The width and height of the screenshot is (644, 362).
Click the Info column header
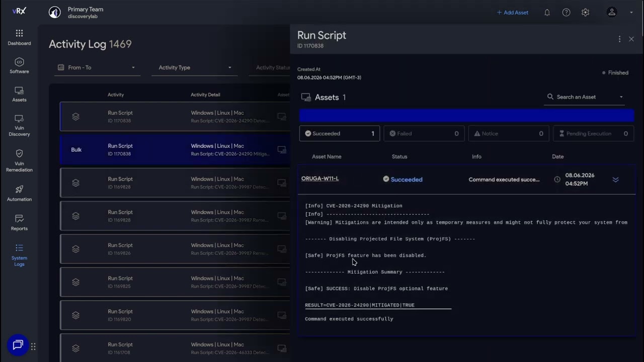tap(476, 156)
